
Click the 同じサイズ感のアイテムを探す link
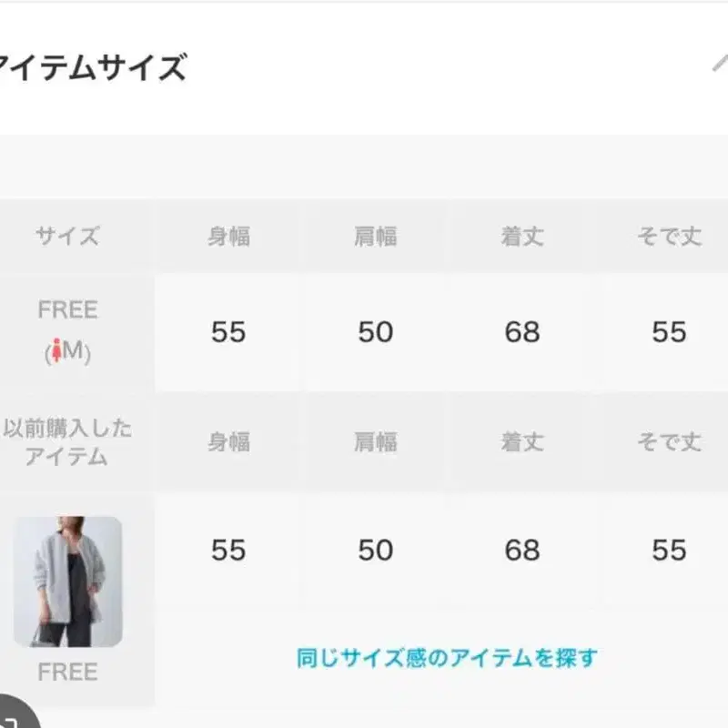[448, 657]
